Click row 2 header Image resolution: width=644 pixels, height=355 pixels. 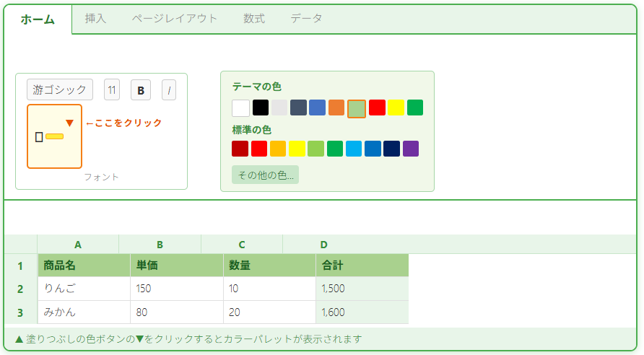coord(20,289)
